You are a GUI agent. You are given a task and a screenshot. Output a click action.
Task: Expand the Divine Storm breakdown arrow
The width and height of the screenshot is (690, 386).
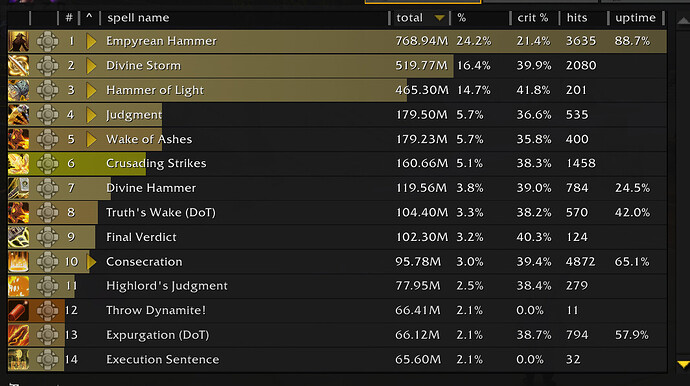point(92,66)
